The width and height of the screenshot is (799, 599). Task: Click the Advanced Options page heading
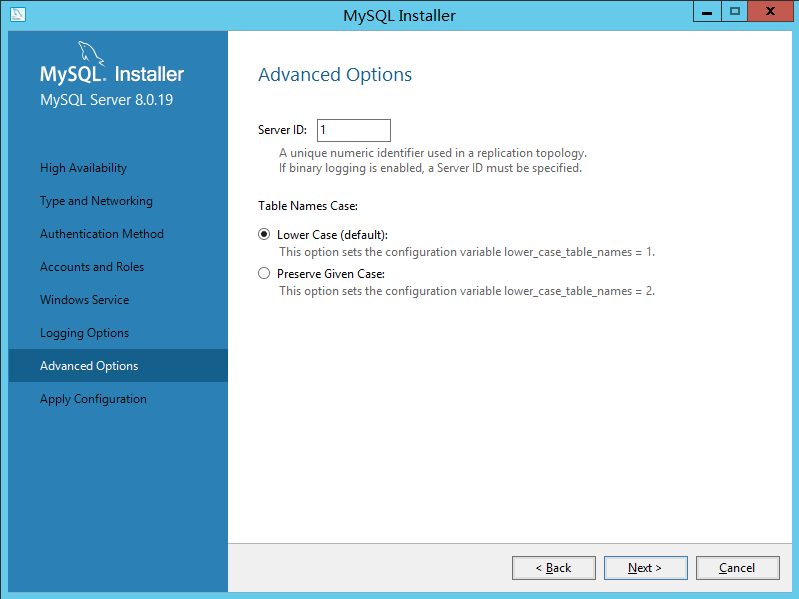(335, 75)
